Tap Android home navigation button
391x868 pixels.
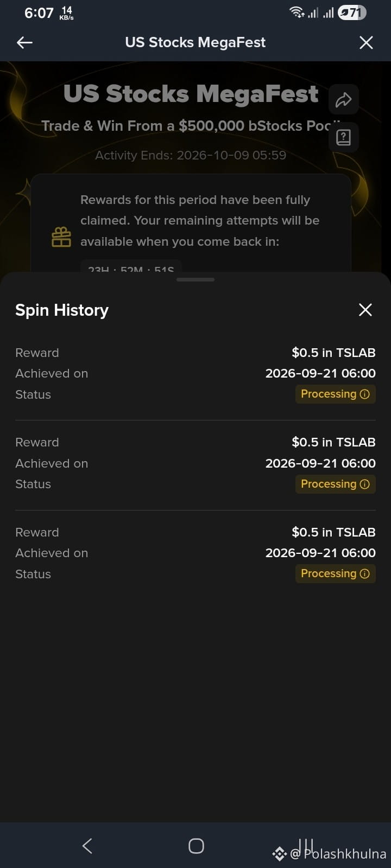click(x=196, y=846)
